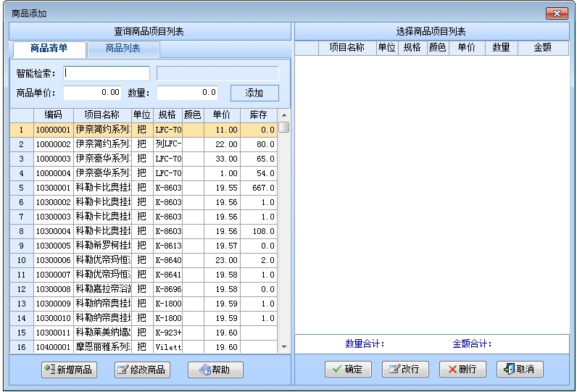The width and height of the screenshot is (577, 392).
Task: Select product row 10000003
Action: point(53,159)
